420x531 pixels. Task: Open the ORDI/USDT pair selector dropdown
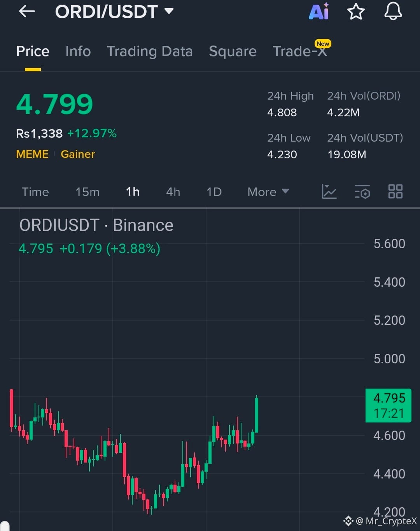point(114,12)
